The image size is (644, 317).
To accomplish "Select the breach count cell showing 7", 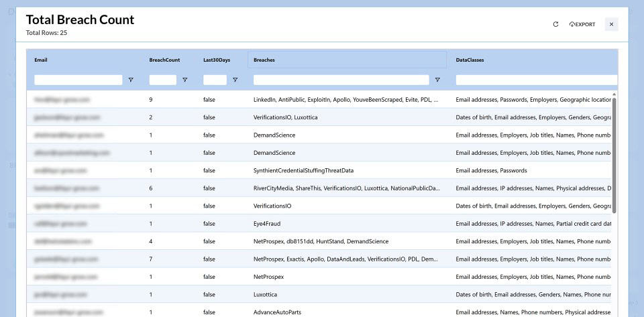I will (151, 259).
